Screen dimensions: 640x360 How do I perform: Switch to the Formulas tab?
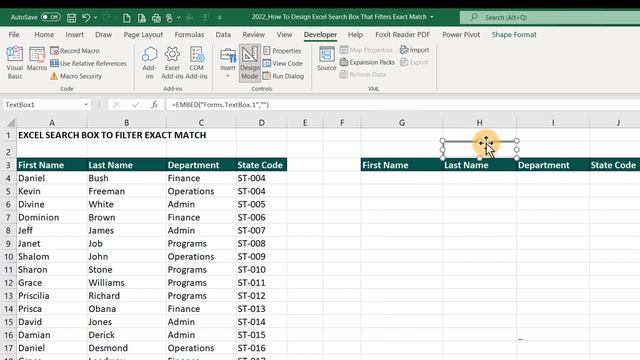coord(189,35)
